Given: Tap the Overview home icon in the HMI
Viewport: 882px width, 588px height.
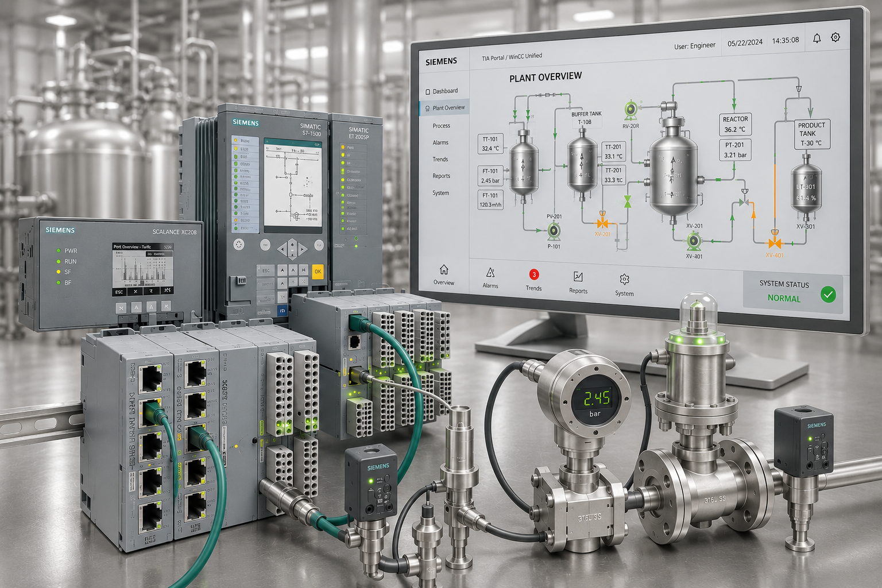Looking at the screenshot, I should (444, 269).
